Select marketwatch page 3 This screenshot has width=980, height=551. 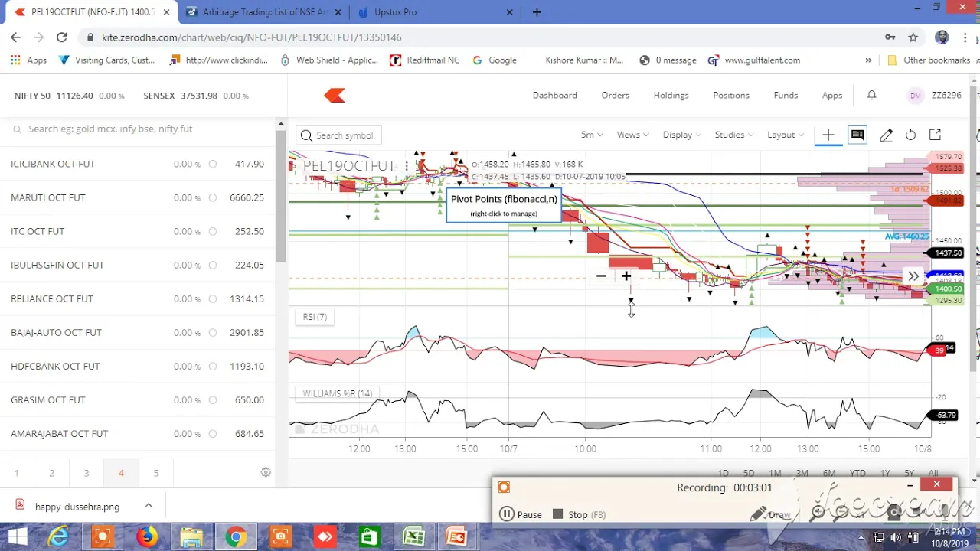pyautogui.click(x=87, y=473)
